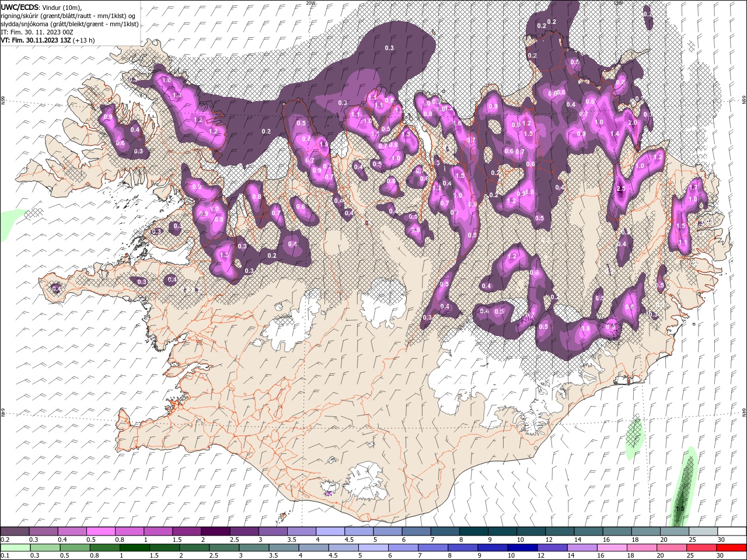
Task: Click the "1.7" value over the eastern fjords
Action: [693, 188]
